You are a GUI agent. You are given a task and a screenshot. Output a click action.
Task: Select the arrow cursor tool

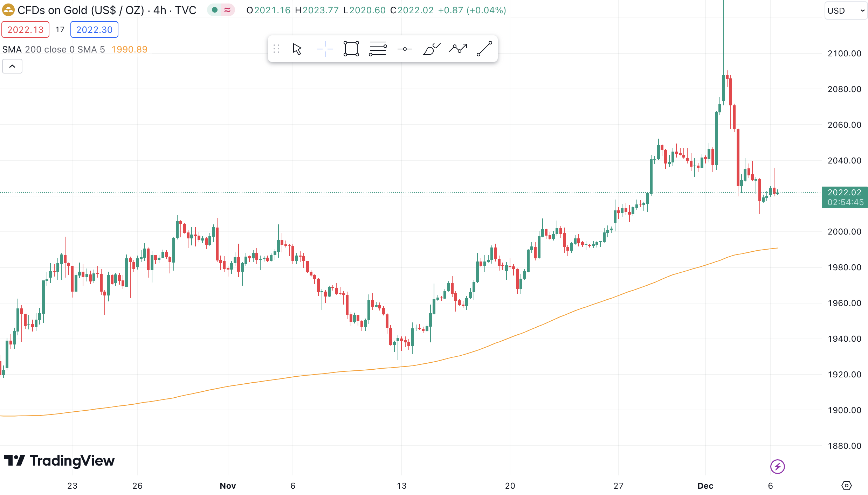click(297, 49)
